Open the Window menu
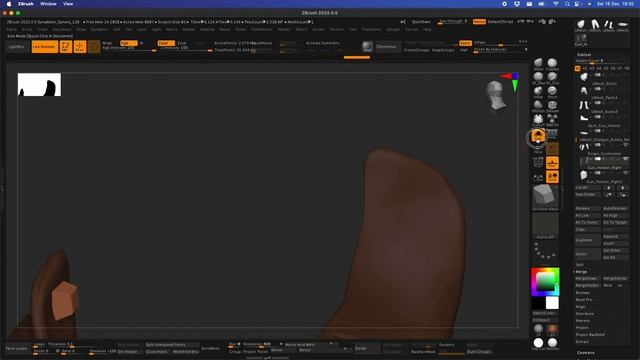 click(x=48, y=4)
